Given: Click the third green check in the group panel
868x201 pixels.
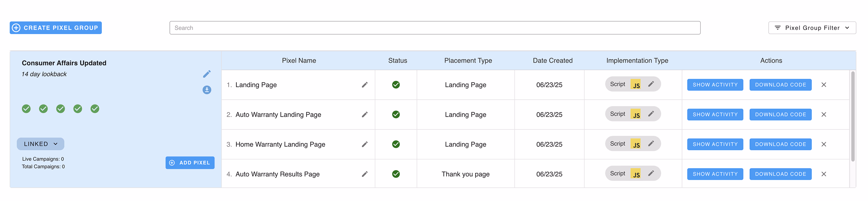Looking at the screenshot, I should pyautogui.click(x=61, y=109).
